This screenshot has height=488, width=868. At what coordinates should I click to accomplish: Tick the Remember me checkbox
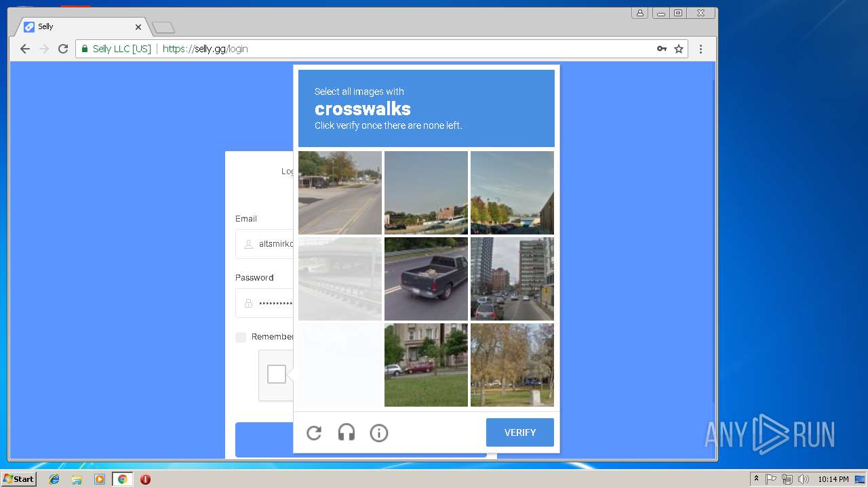241,337
